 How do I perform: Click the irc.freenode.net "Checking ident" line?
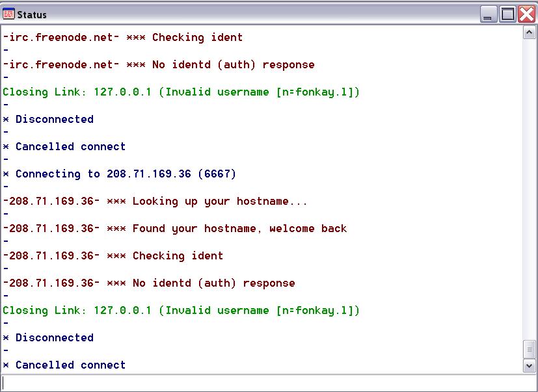tap(122, 38)
